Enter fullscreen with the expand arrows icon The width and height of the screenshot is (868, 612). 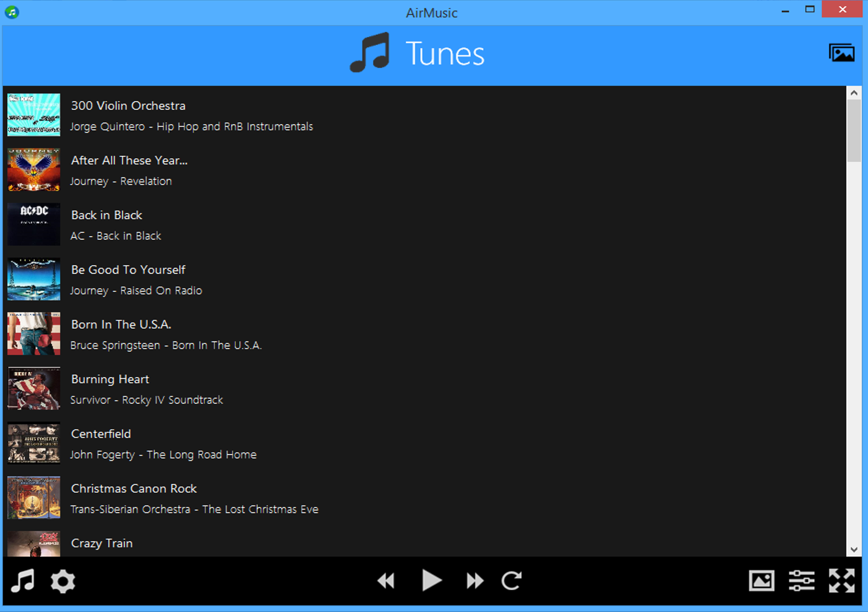click(842, 581)
